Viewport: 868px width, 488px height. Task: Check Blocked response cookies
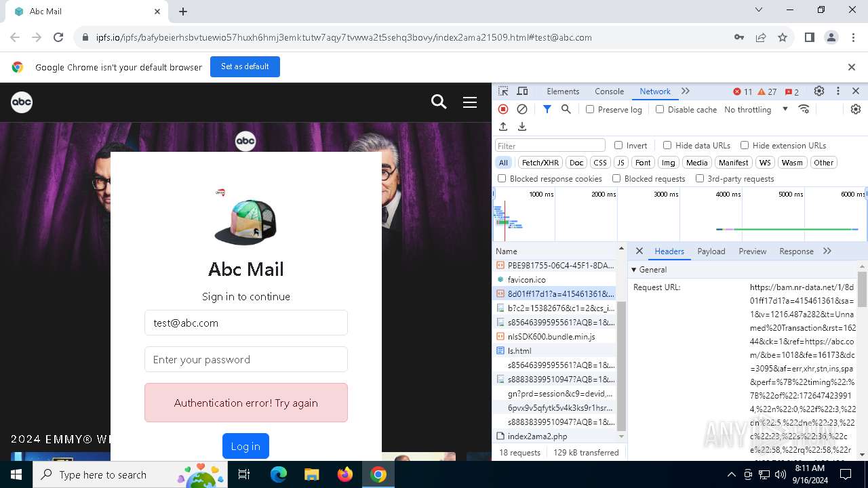(502, 178)
